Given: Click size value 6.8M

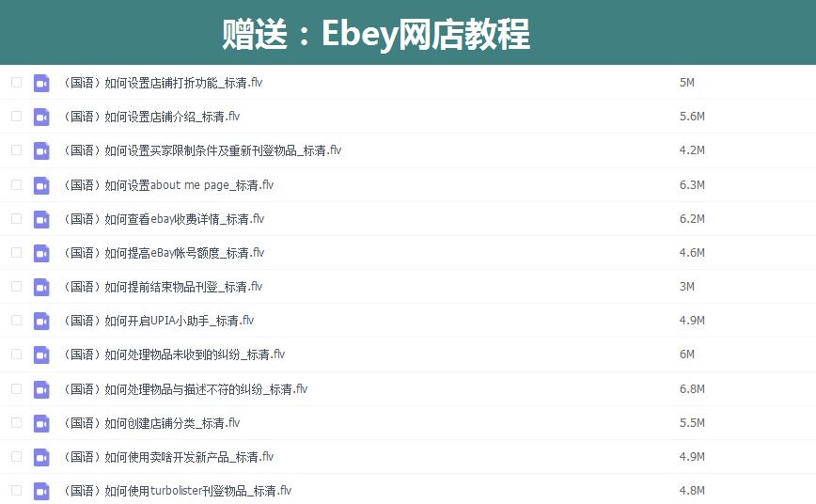Looking at the screenshot, I should tap(692, 389).
